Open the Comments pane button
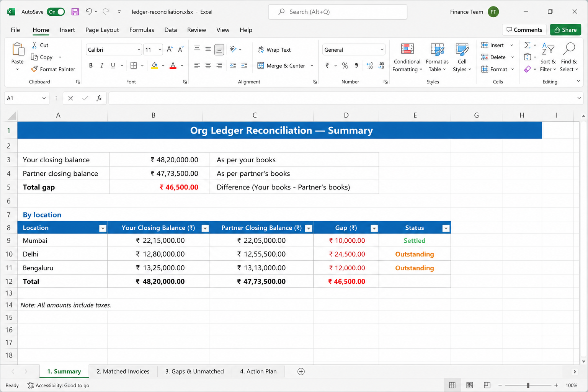The width and height of the screenshot is (588, 392). [x=524, y=30]
